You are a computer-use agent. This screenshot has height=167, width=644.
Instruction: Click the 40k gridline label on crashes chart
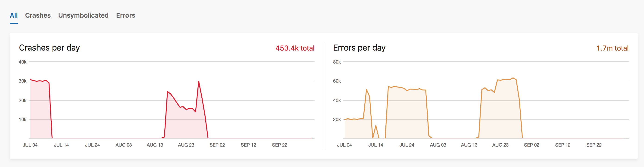23,62
